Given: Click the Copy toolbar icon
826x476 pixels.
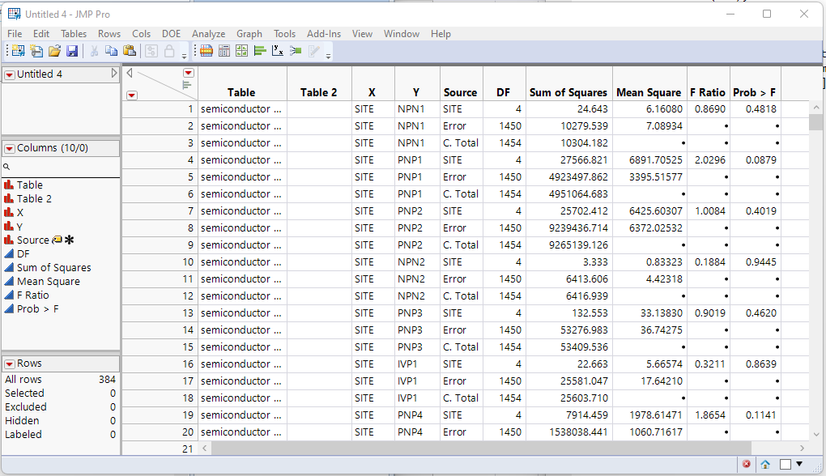Looking at the screenshot, I should 112,51.
